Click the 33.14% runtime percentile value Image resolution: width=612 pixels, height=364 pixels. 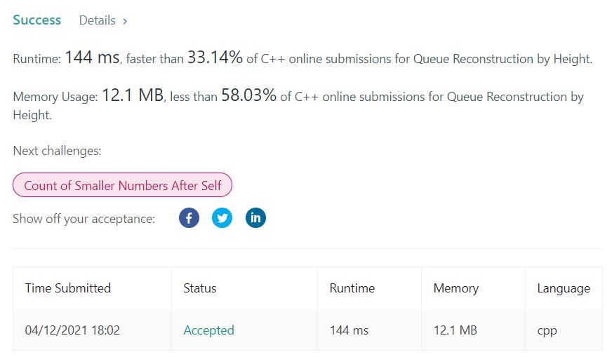[x=215, y=59]
